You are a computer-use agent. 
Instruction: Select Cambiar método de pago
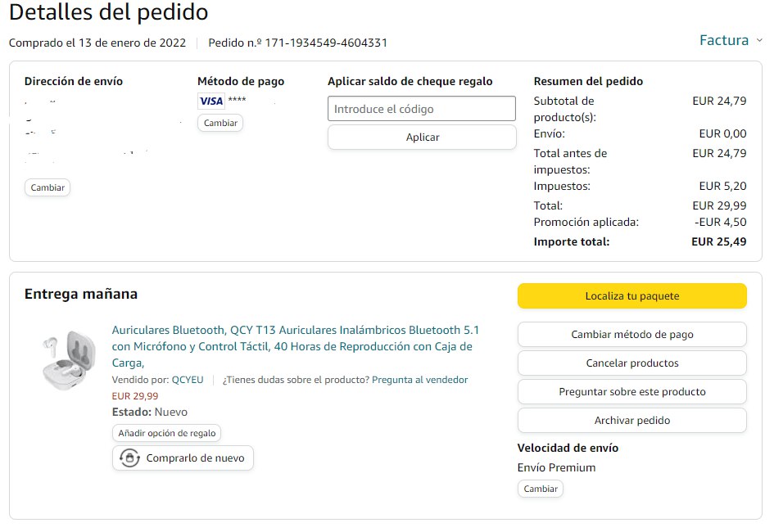click(x=631, y=335)
